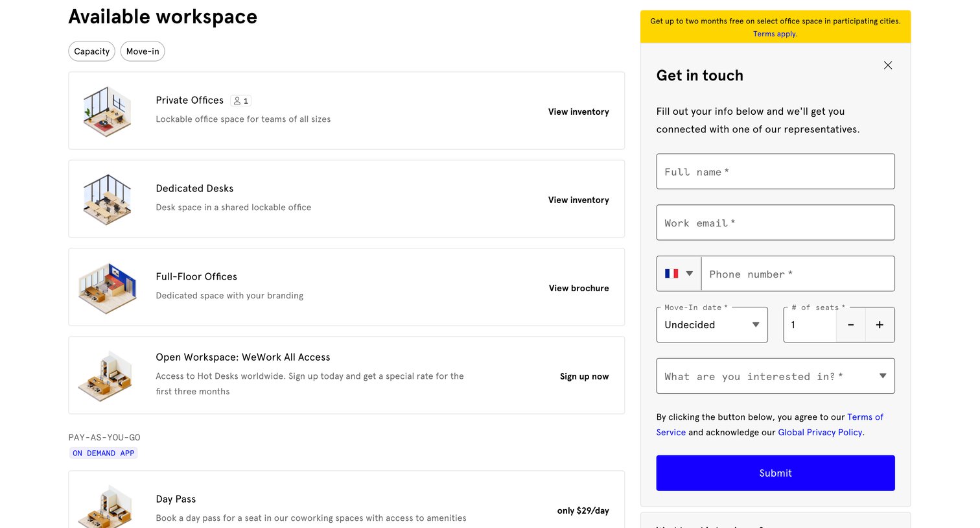Viewport: 980px width, 528px height.
Task: Click the Private Offices title
Action: [189, 100]
